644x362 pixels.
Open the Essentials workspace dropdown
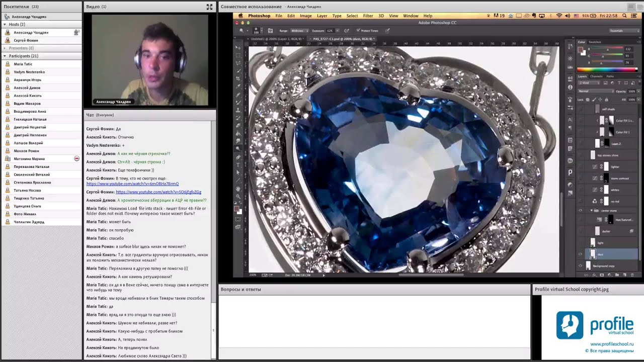point(624,31)
